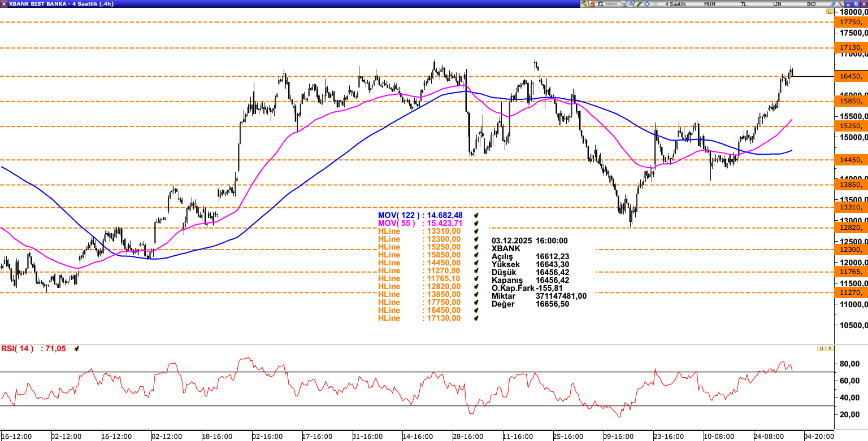This screenshot has height=441, width=868.
Task: Click the blue diagonal arrow icon
Action: (631, 4)
